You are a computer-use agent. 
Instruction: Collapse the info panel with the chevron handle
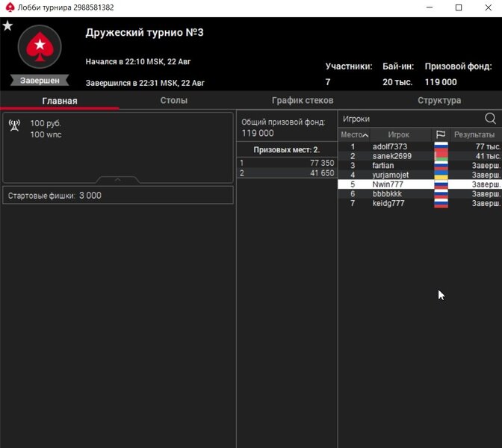tap(118, 179)
